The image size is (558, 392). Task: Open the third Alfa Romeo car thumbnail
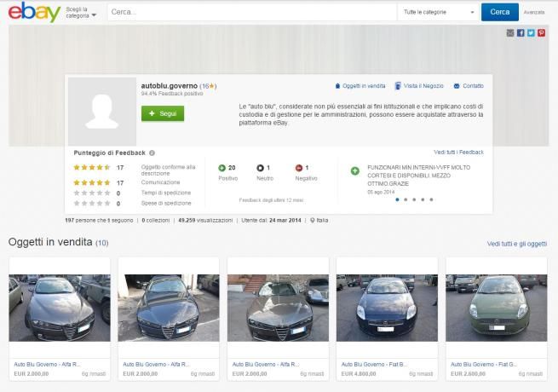[x=278, y=308]
